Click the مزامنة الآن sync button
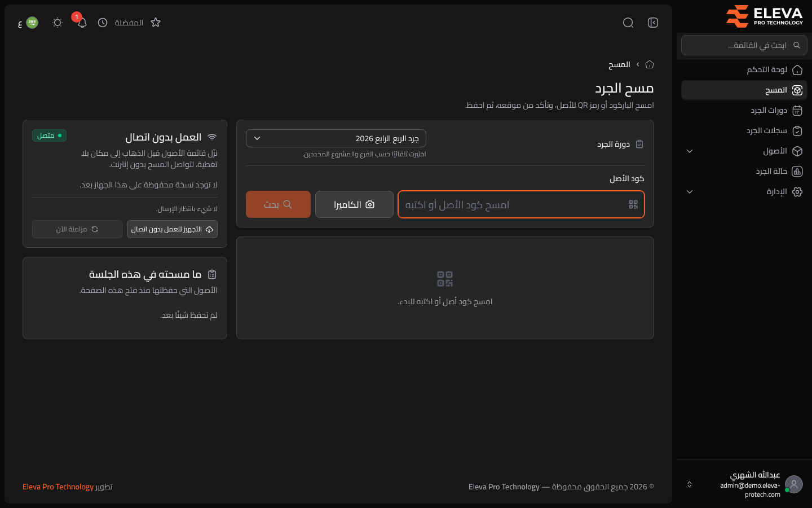Viewport: 812px width, 508px height. click(x=77, y=229)
